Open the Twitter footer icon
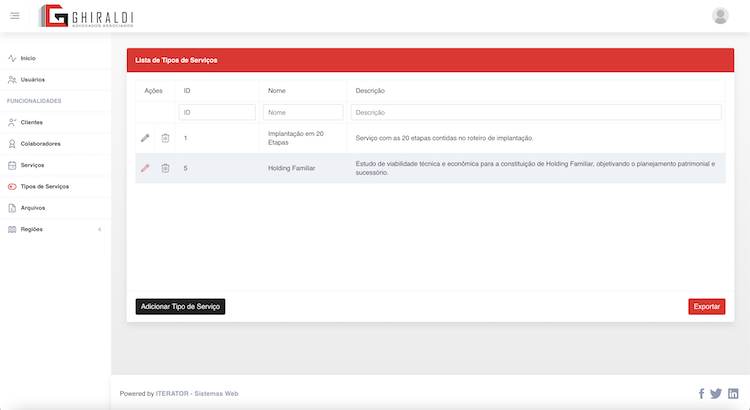The image size is (750, 410). point(716,394)
